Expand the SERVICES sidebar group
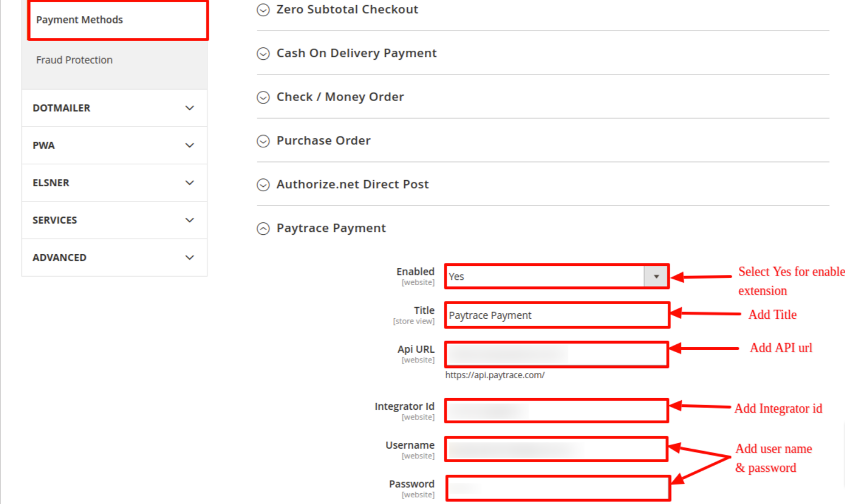The image size is (845, 504). coord(189,220)
